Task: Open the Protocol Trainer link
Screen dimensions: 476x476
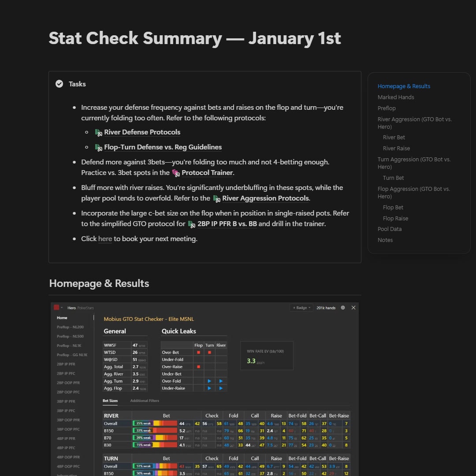Action: (207, 172)
